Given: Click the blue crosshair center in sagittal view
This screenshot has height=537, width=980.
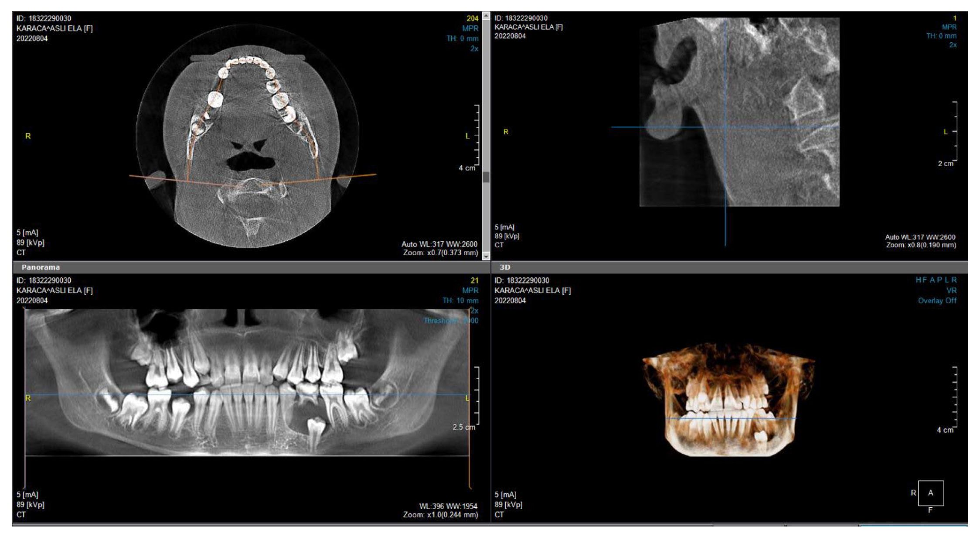Looking at the screenshot, I should [x=725, y=127].
